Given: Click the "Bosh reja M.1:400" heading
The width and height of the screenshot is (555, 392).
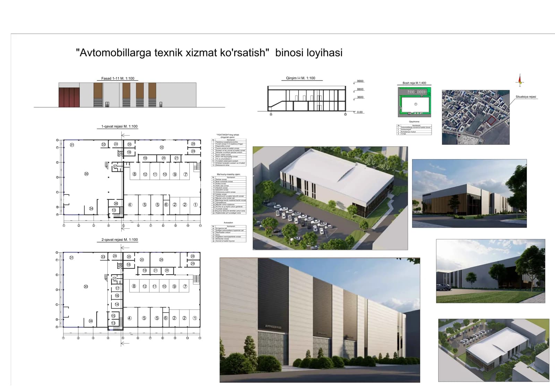Looking at the screenshot, I should [x=415, y=83].
